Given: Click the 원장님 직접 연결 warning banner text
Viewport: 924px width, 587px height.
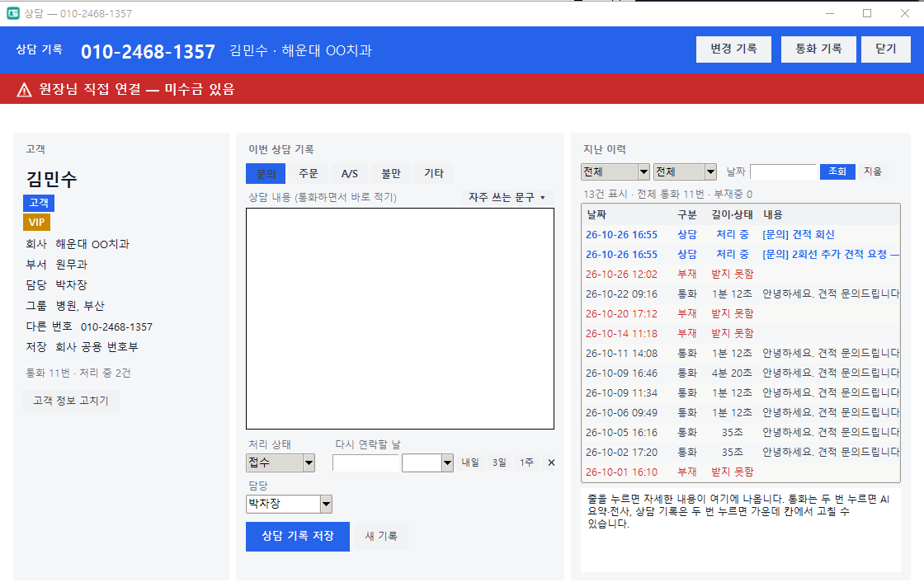Looking at the screenshot, I should pos(137,90).
